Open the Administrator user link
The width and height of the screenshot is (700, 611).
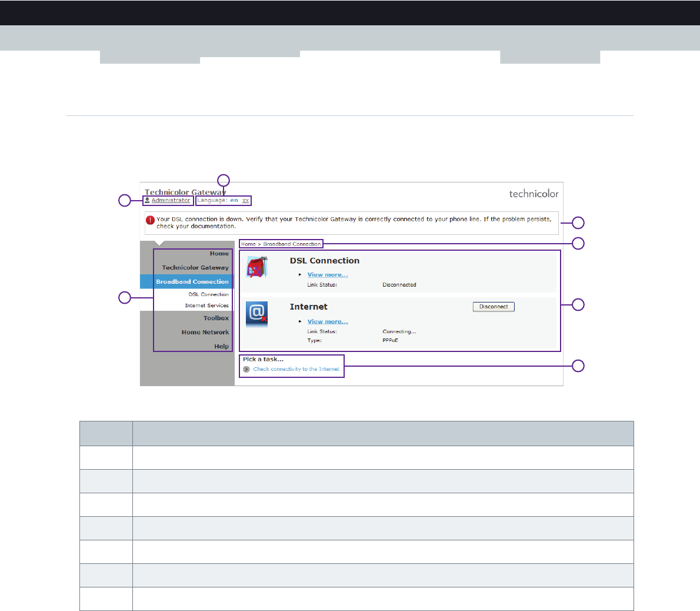(x=171, y=200)
